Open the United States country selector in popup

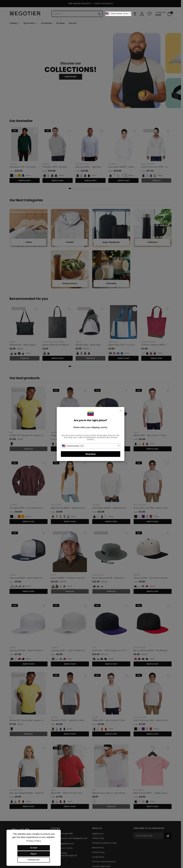click(91, 446)
